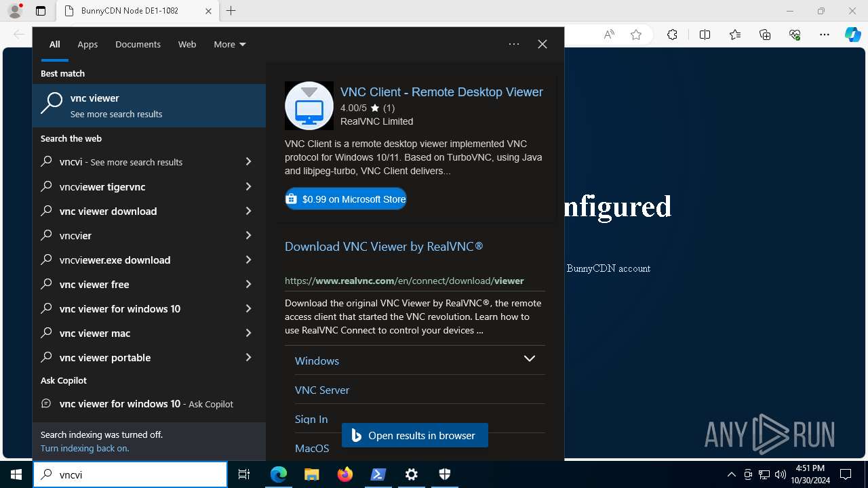Select the All search filter tab
Image resolution: width=868 pixels, height=488 pixels.
pos(55,44)
